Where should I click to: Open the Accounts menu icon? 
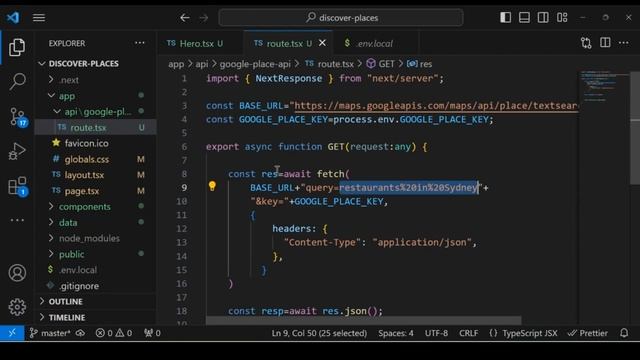pos(17,273)
